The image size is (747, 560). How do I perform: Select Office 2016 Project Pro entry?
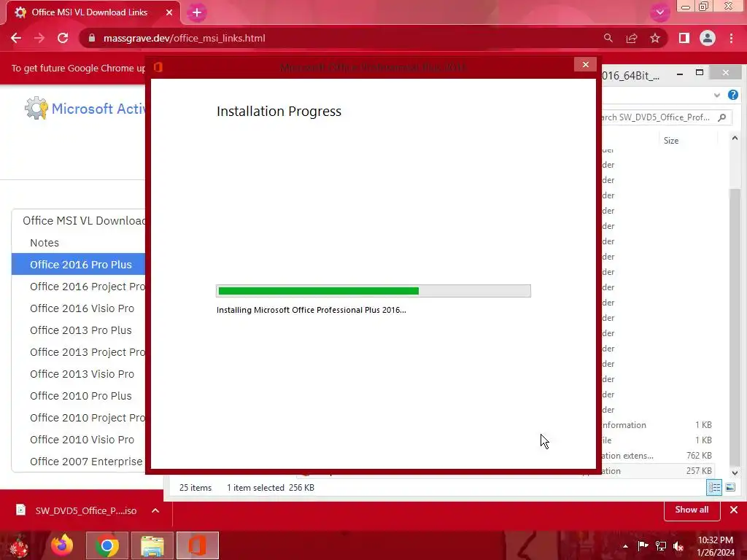[88, 286]
